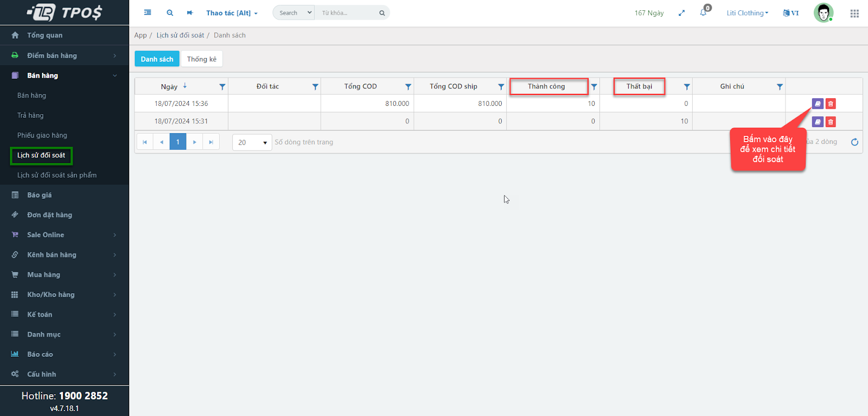Select Lịch sử đối soát menu item
868x416 pixels.
click(41, 155)
